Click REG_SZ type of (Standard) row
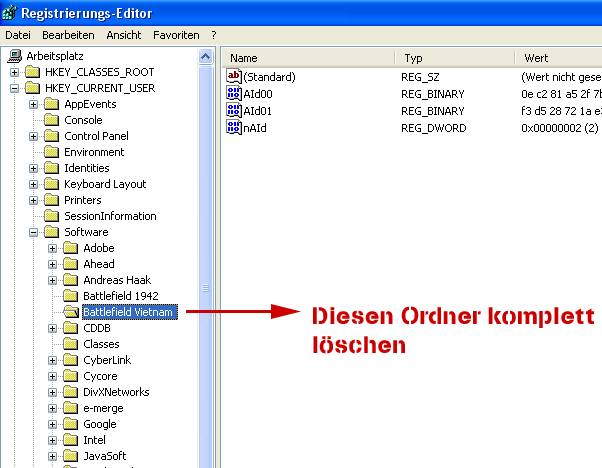602x468 pixels. coord(420,77)
